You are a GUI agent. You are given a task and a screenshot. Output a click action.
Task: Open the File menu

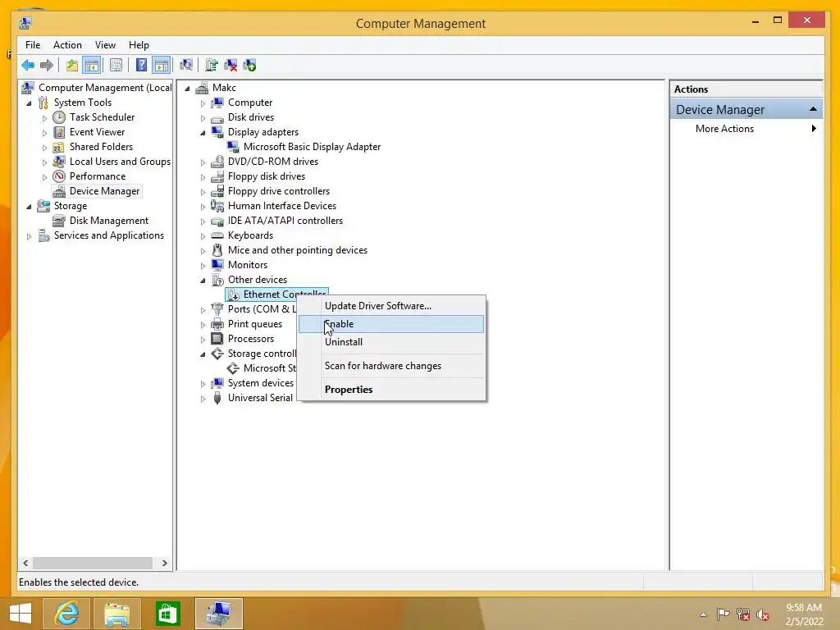point(33,45)
